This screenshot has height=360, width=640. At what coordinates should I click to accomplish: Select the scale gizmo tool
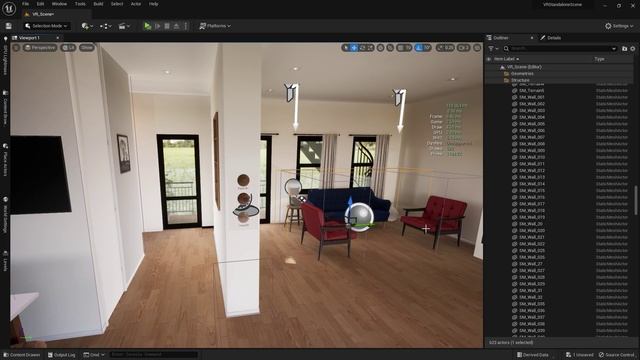pos(370,48)
